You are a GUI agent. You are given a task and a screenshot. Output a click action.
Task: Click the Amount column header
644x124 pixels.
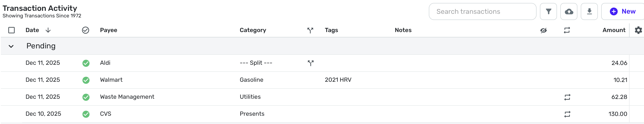[x=614, y=30]
